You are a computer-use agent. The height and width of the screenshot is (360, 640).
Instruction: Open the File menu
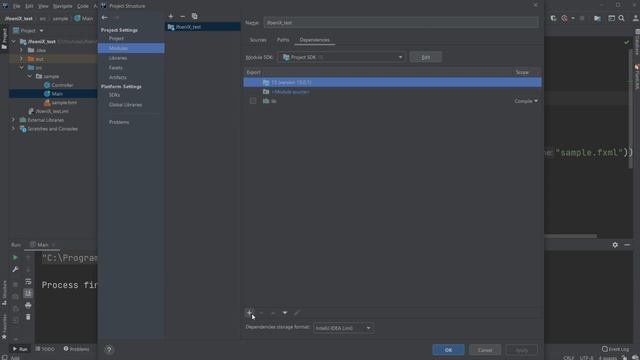tap(16, 6)
